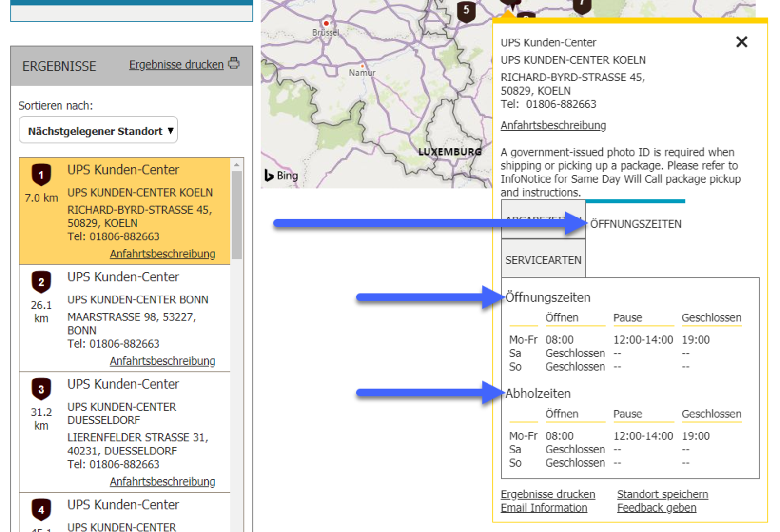Select UPS KUNDEN-CENTER KOELN text in list
The image size is (780, 532).
coord(140,192)
